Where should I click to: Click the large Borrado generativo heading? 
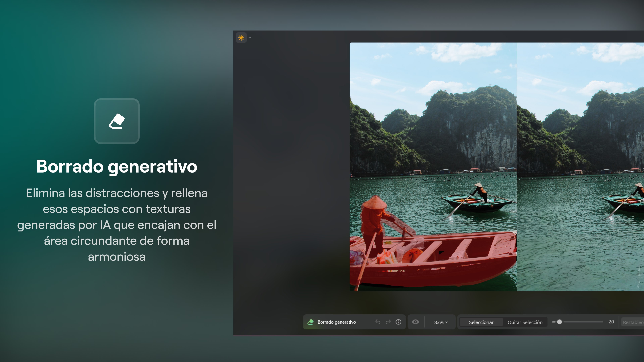[x=117, y=166]
